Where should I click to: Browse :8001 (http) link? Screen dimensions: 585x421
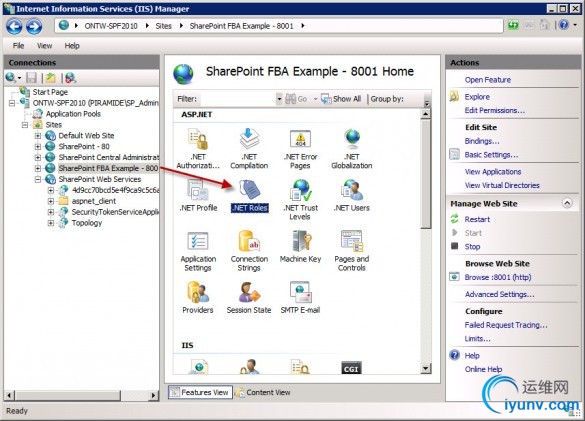[498, 277]
